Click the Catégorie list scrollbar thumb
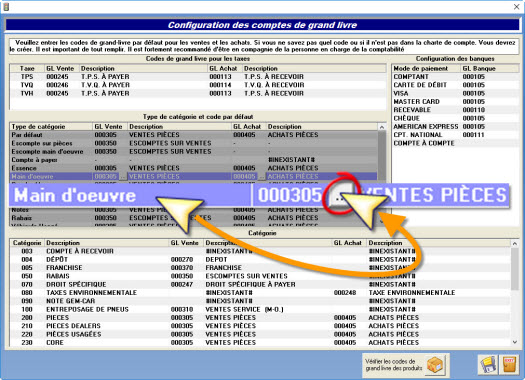 pyautogui.click(x=515, y=269)
